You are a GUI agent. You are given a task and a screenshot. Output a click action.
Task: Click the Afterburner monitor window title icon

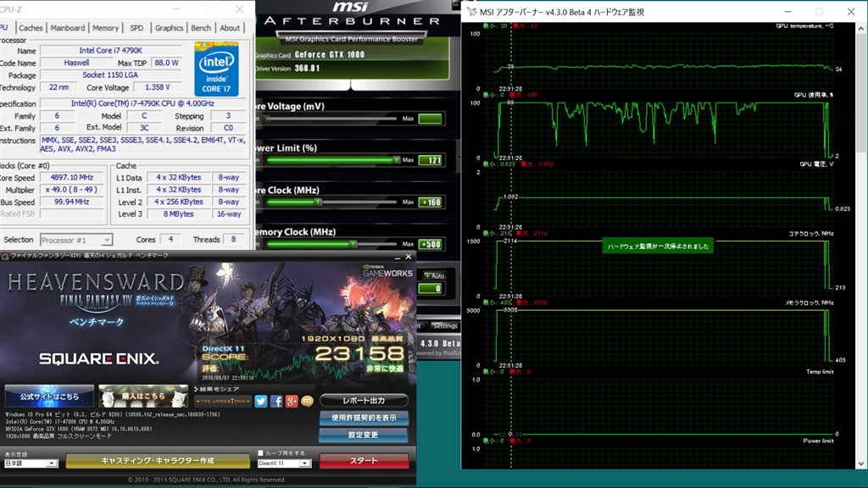[471, 12]
